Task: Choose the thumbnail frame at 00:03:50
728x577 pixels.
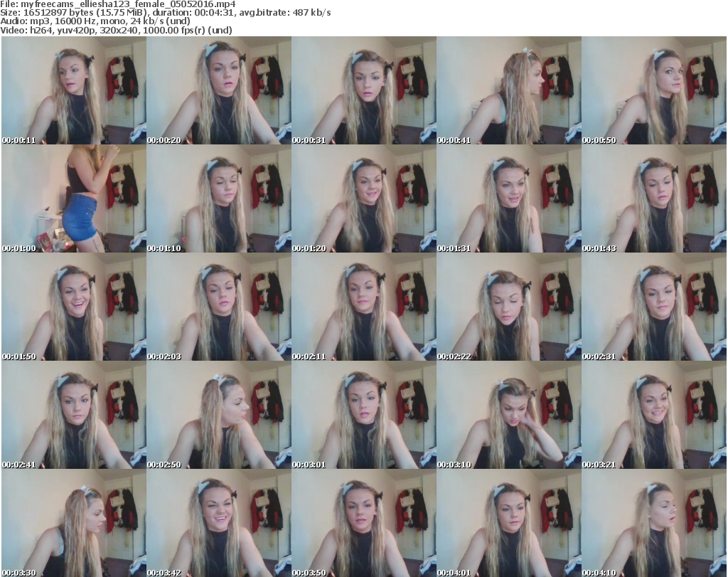Action: [364, 523]
